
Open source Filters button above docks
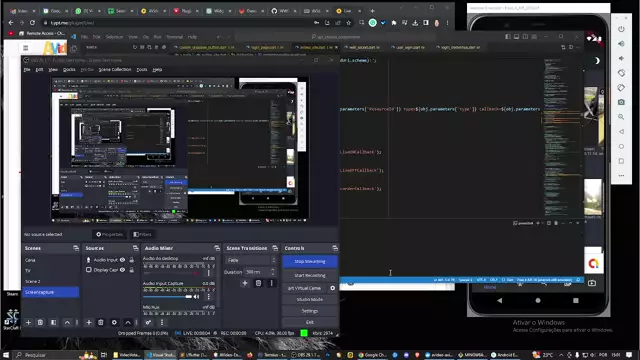point(142,234)
